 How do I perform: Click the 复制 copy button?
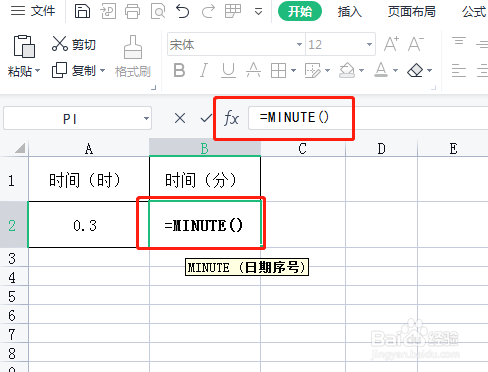tap(74, 70)
